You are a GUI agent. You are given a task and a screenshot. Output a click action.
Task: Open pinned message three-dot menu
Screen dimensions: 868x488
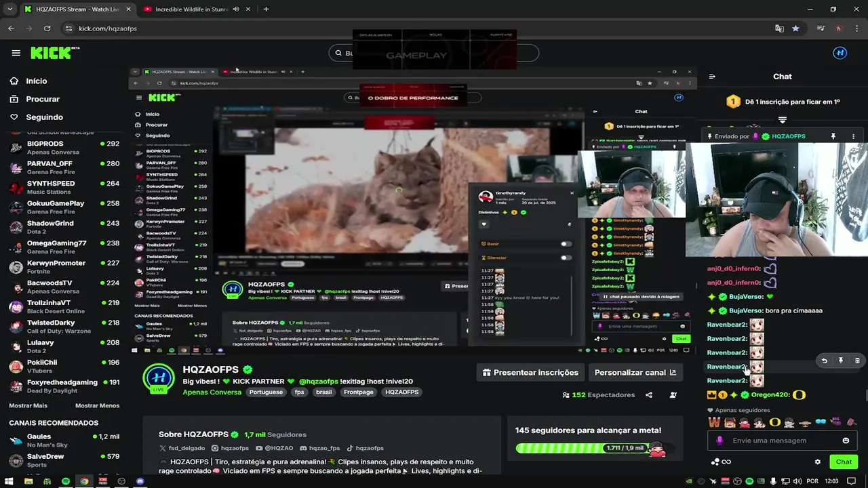853,136
